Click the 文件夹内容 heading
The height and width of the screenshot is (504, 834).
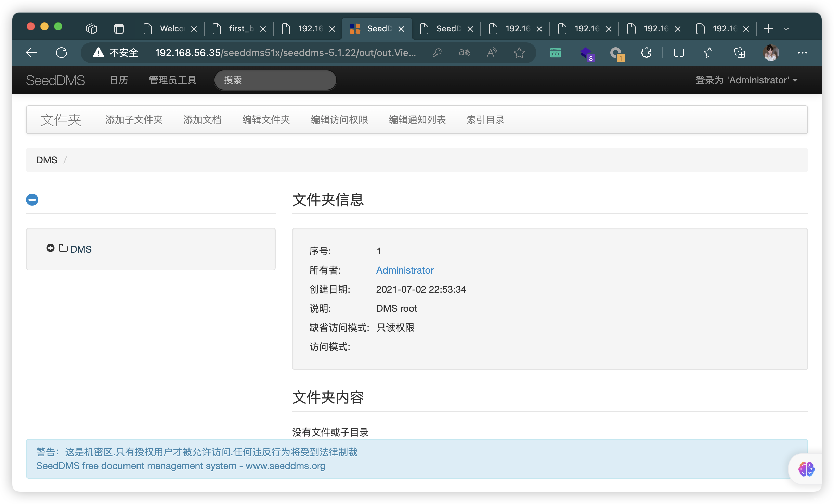[x=328, y=397]
